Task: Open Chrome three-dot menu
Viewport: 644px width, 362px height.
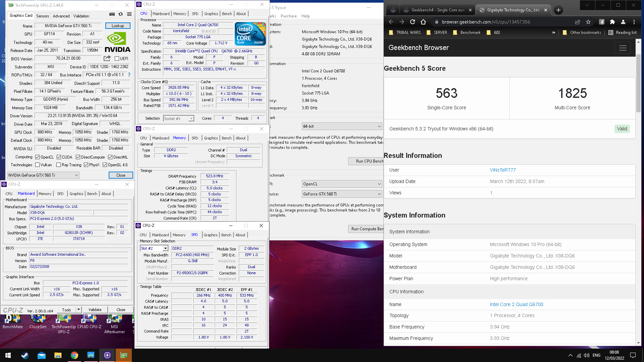Action: 634,22
